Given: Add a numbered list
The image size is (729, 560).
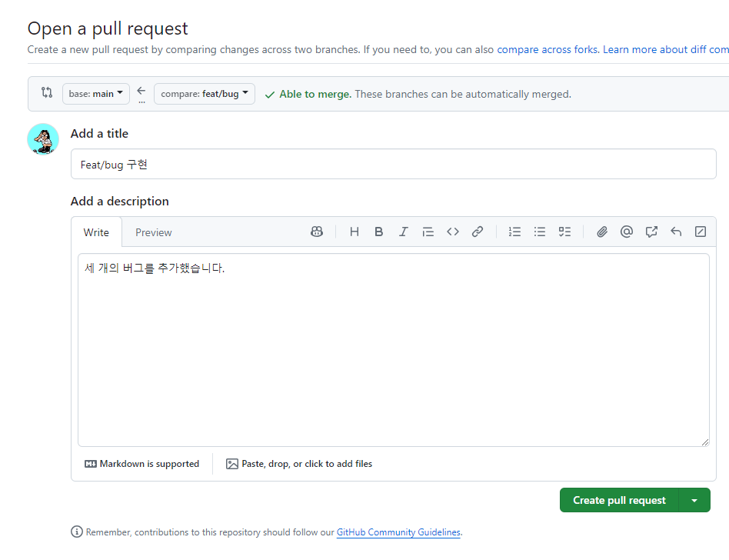Looking at the screenshot, I should click(514, 231).
